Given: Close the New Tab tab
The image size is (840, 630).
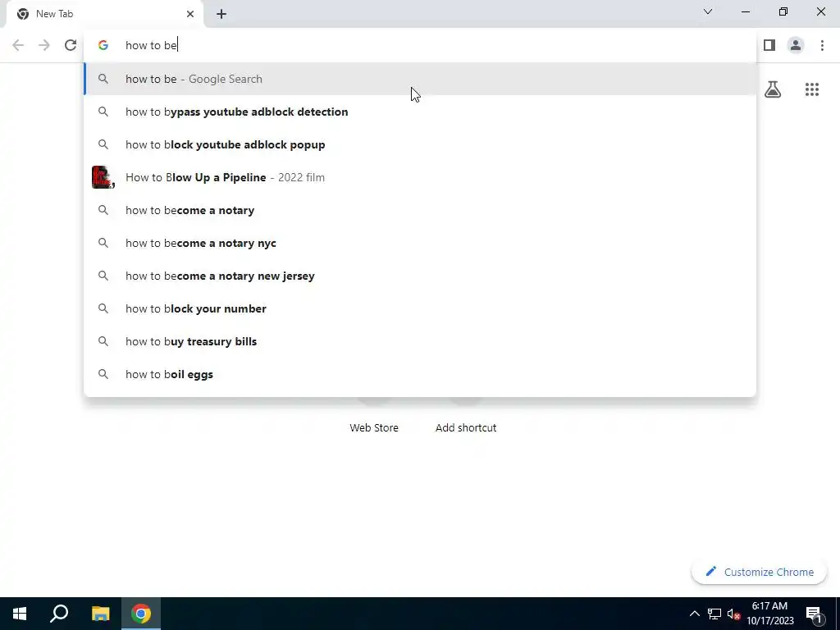Looking at the screenshot, I should pyautogui.click(x=190, y=14).
